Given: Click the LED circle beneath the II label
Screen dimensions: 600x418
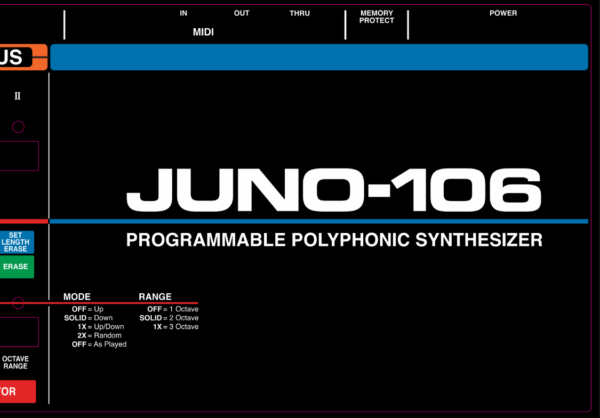Looking at the screenshot, I should click(18, 127).
